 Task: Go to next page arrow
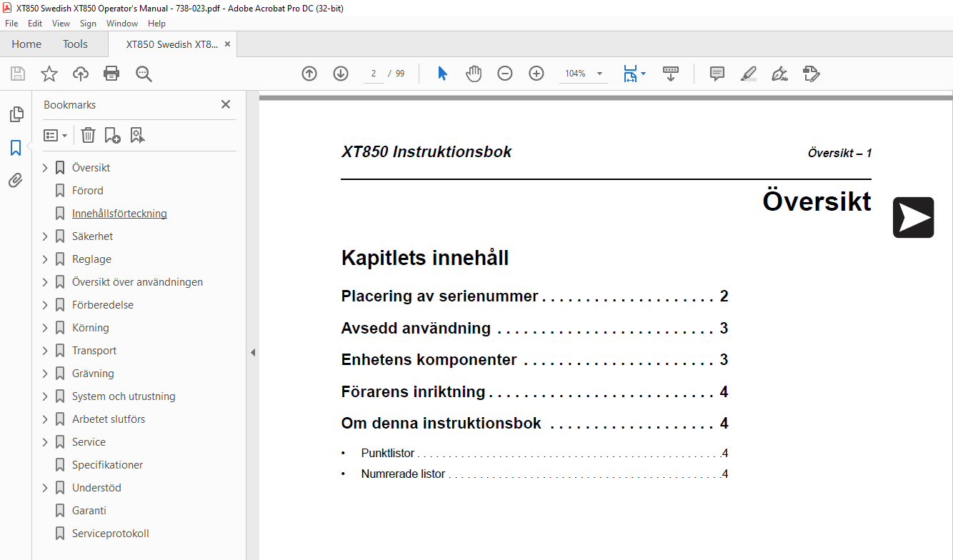pyautogui.click(x=341, y=74)
